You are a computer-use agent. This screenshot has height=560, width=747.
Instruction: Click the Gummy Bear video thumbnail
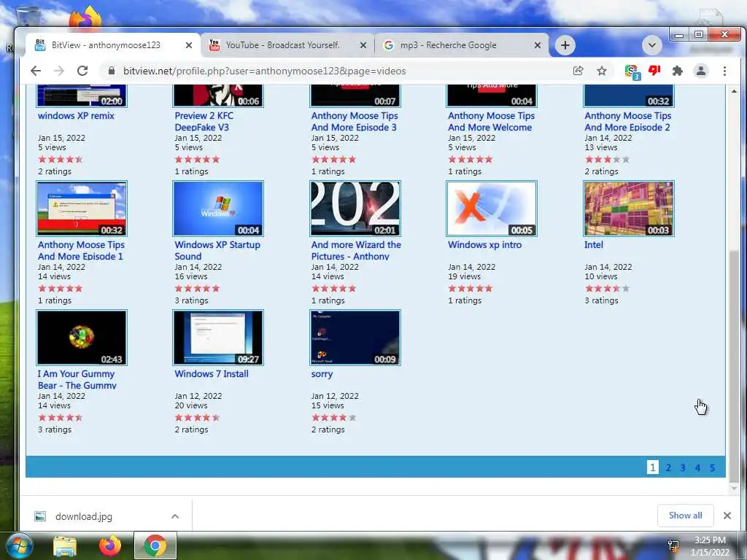(82, 338)
